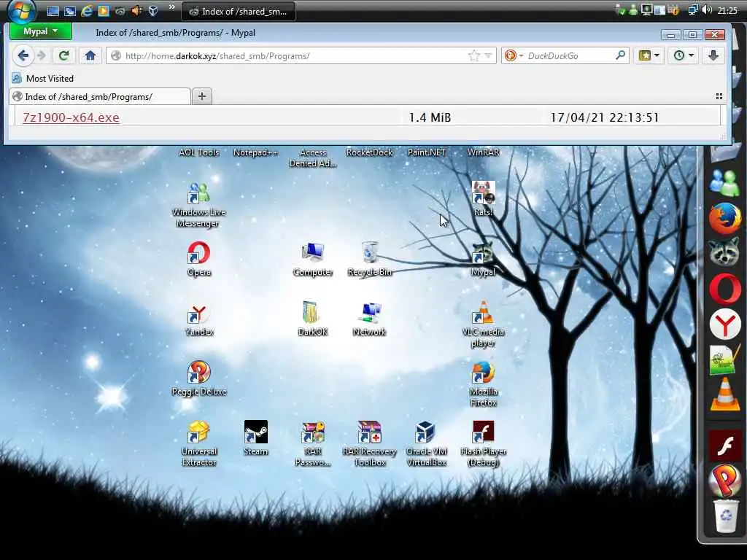Viewport: 747px width, 560px height.
Task: Open a new tab with the plus button
Action: [x=202, y=96]
